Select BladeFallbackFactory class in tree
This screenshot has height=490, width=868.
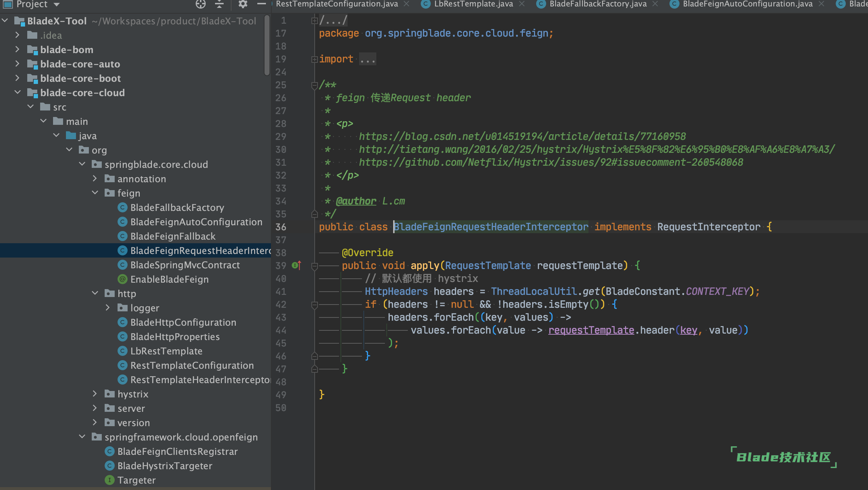tap(177, 207)
